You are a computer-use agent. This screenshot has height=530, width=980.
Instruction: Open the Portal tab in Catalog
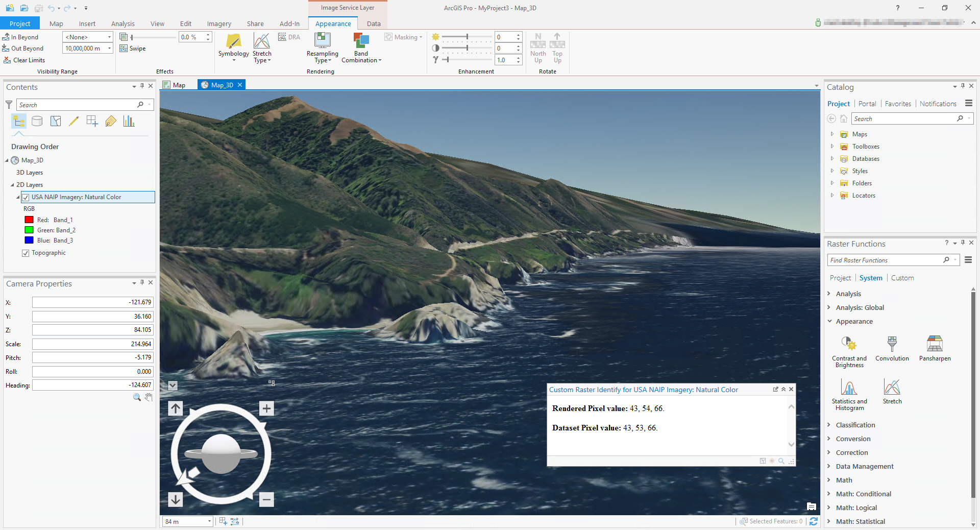[x=867, y=104]
